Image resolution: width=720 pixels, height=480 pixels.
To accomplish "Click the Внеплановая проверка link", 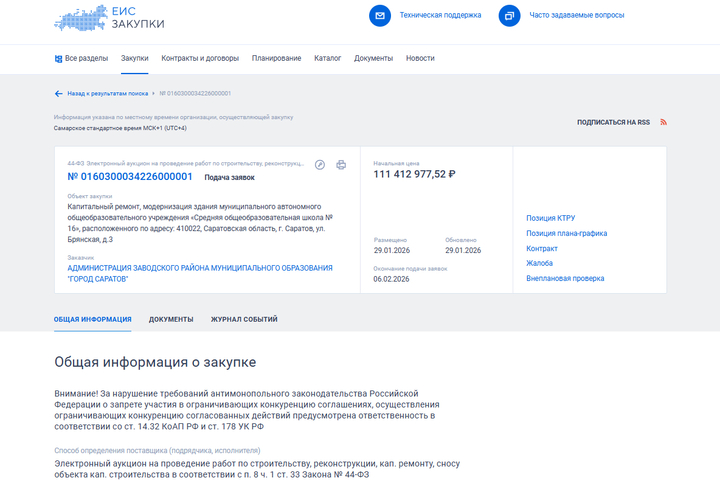I will 565,278.
